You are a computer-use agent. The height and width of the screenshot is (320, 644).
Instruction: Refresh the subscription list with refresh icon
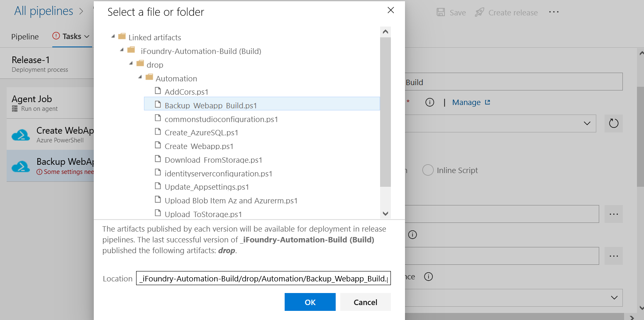tap(614, 123)
